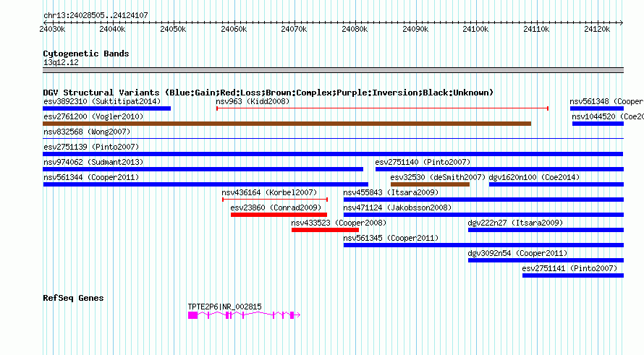Open the esv2751139 (Pinto2007) gain bar
Screen dimensions: 644x355
[x=333, y=154]
